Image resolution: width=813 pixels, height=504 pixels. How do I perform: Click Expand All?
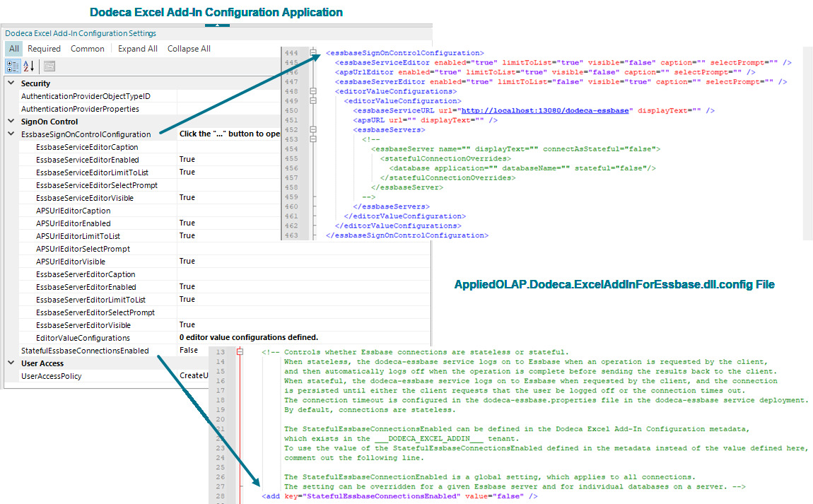pos(138,49)
